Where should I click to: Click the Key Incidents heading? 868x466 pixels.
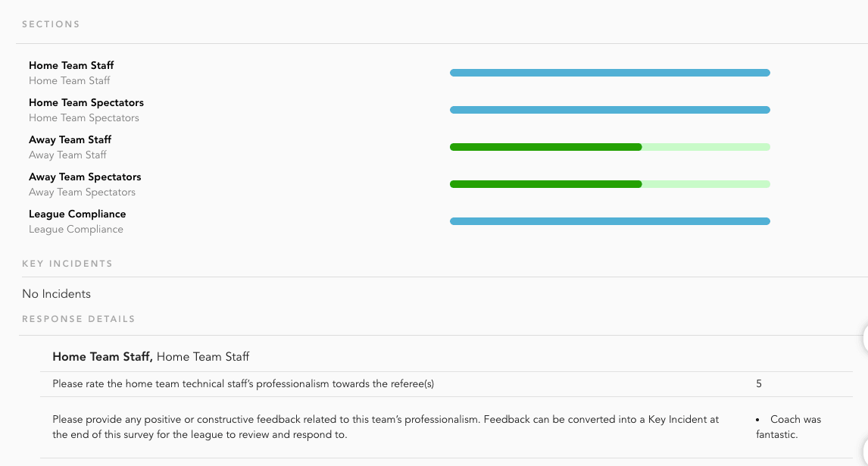[67, 264]
